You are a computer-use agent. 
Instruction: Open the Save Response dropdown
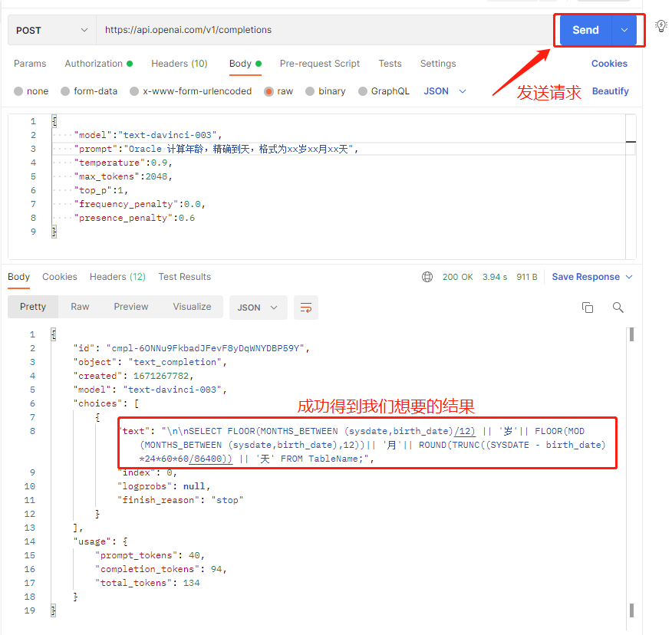592,277
